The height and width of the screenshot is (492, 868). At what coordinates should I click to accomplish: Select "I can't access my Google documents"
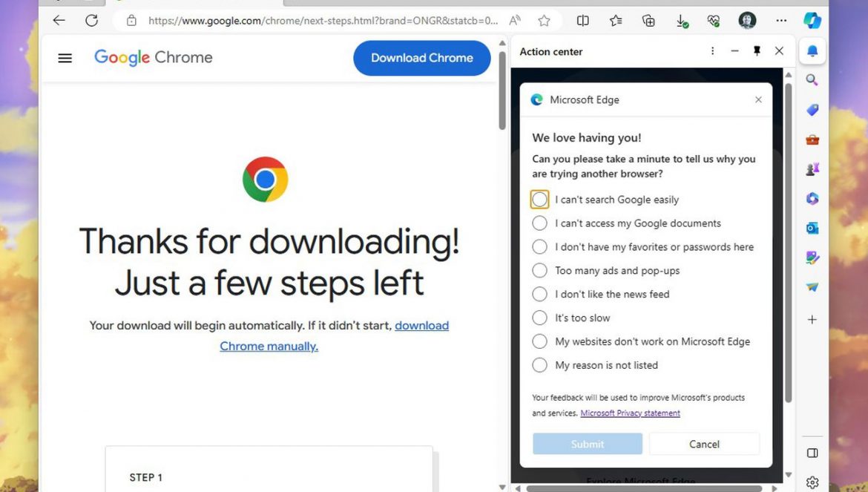540,223
